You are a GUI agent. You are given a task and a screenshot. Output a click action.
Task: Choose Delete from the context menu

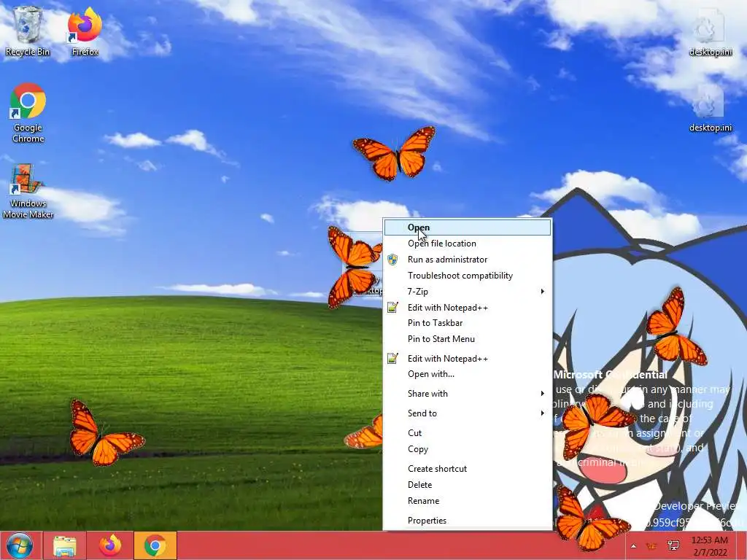point(468,485)
